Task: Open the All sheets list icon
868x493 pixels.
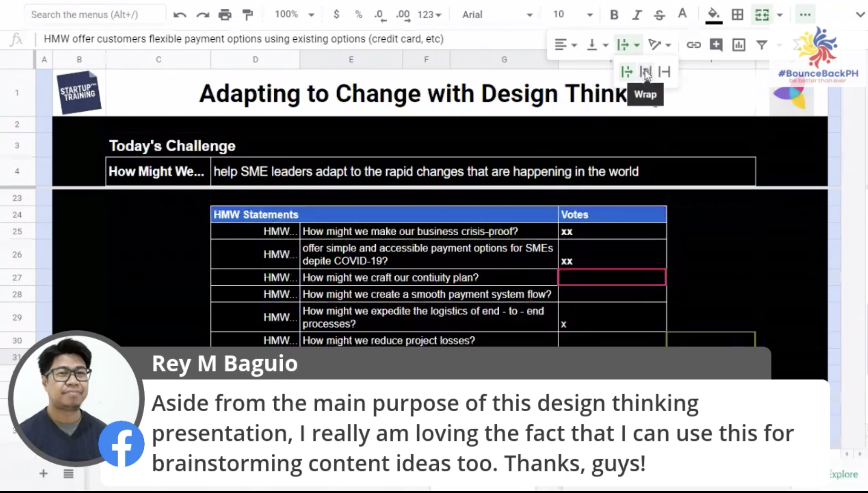Action: coord(69,474)
